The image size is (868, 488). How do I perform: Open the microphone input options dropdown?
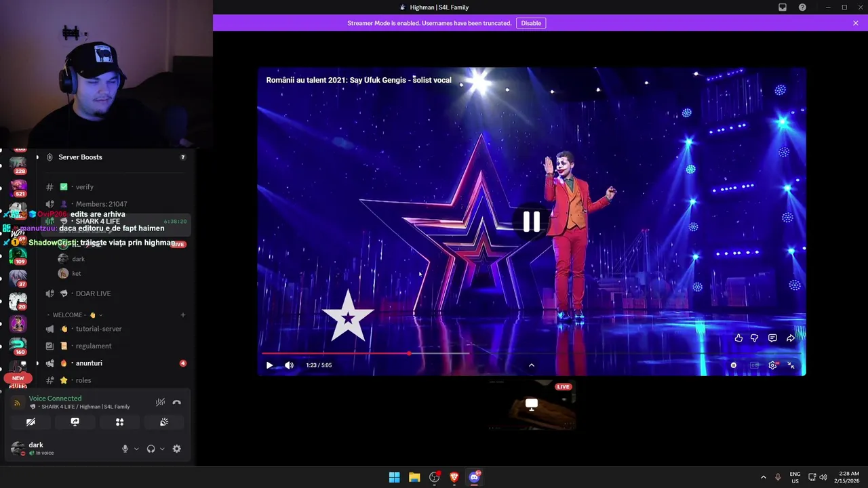point(136,449)
